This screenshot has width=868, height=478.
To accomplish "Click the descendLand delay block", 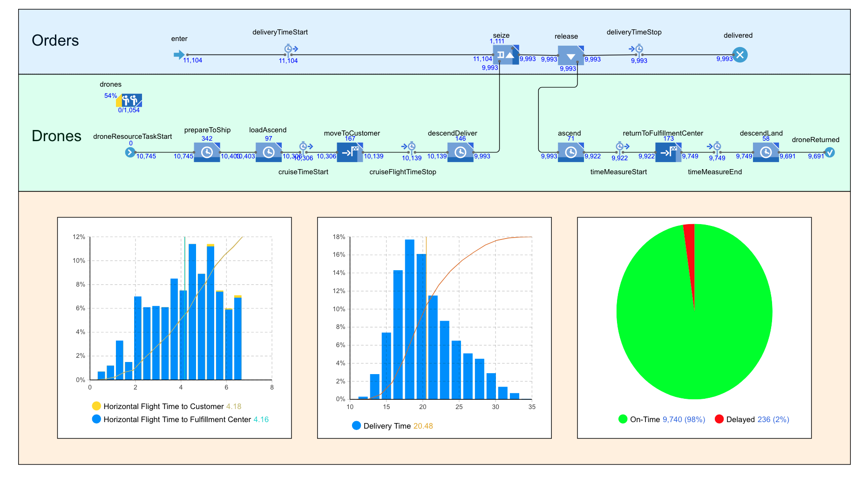I will 766,152.
